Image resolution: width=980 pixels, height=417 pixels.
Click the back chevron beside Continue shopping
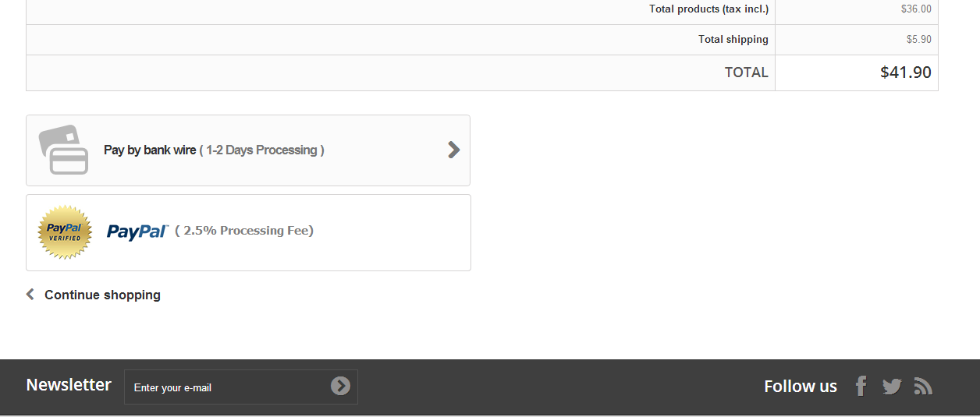30,294
